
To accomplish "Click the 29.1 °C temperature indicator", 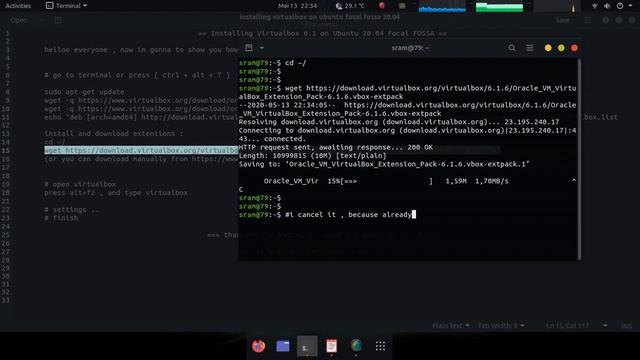I will click(x=350, y=6).
